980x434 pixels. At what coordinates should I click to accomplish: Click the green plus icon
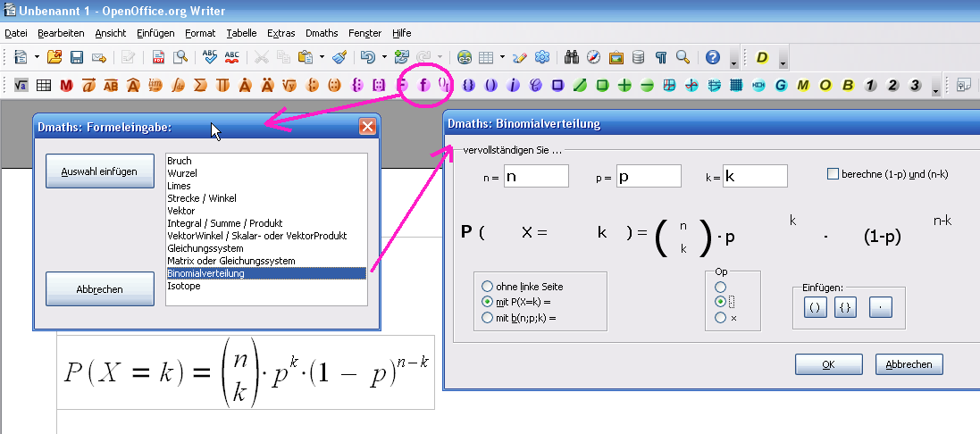tap(624, 85)
